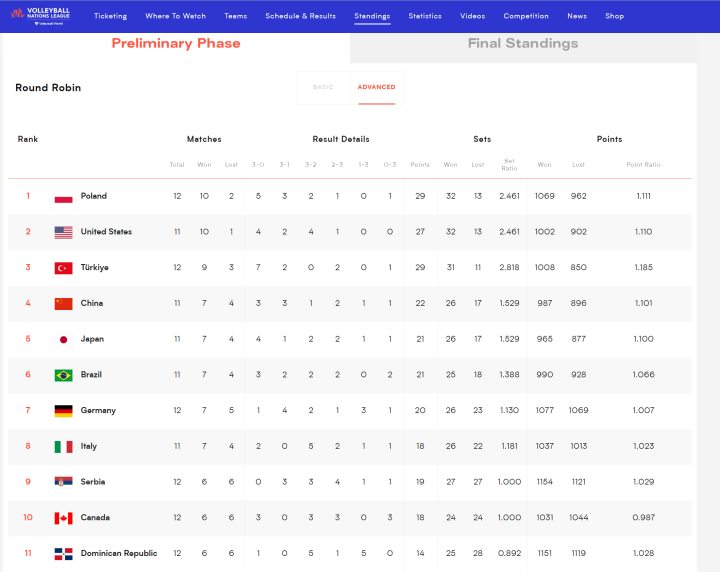Click United States point ratio 1.110
Viewport: 720px width, 572px height.
[643, 232]
